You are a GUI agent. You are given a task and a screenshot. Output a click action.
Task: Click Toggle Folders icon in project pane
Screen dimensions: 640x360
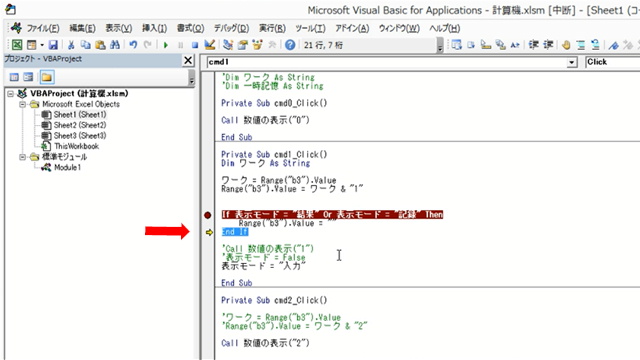tap(47, 77)
